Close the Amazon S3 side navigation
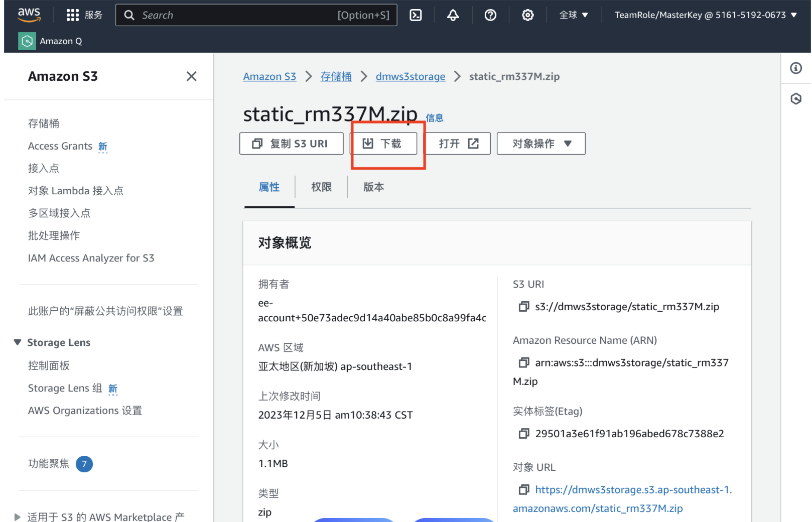The height and width of the screenshot is (522, 812). click(191, 76)
